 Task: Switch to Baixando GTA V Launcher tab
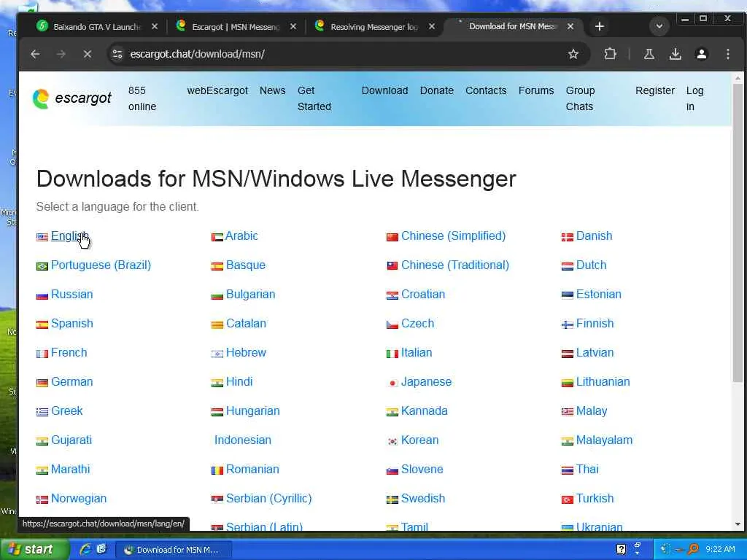pyautogui.click(x=97, y=27)
